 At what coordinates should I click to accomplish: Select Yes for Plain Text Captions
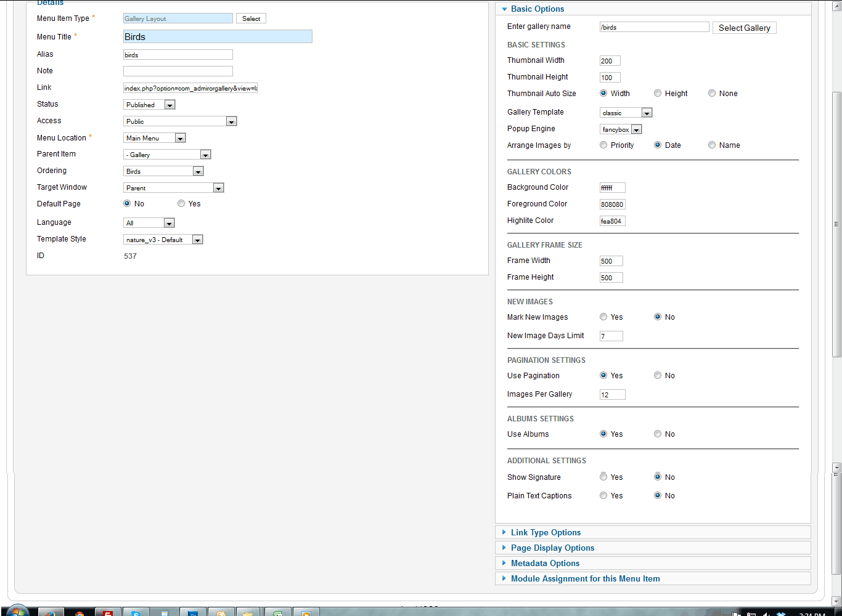click(x=603, y=495)
